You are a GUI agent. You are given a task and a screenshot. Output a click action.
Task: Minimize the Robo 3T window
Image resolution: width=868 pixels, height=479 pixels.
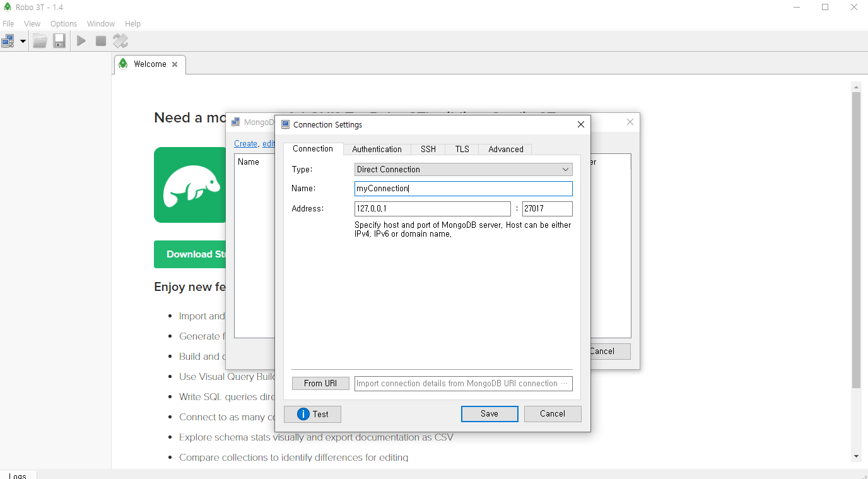797,7
